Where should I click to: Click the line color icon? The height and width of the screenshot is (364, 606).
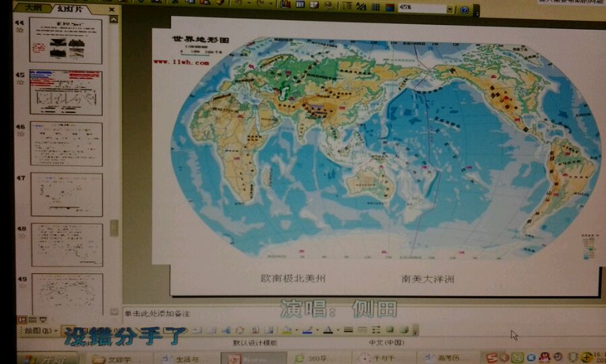click(308, 330)
